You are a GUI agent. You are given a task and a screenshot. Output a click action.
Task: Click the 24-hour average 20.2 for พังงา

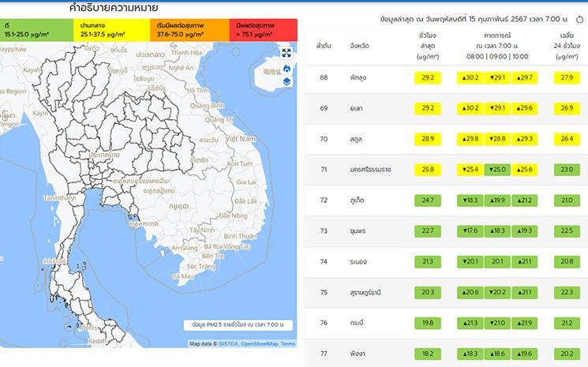[567, 354]
